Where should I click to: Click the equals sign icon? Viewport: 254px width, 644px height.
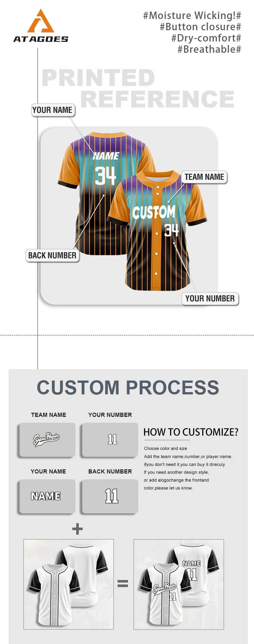[123, 583]
